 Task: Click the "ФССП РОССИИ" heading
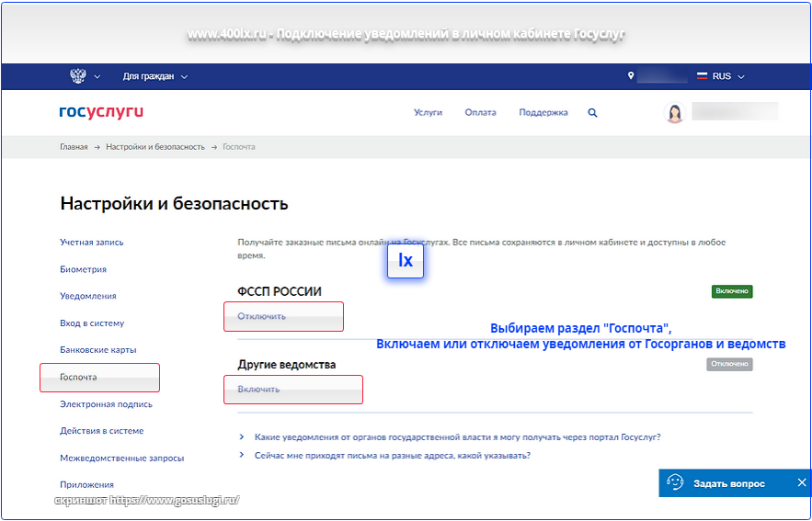click(280, 291)
